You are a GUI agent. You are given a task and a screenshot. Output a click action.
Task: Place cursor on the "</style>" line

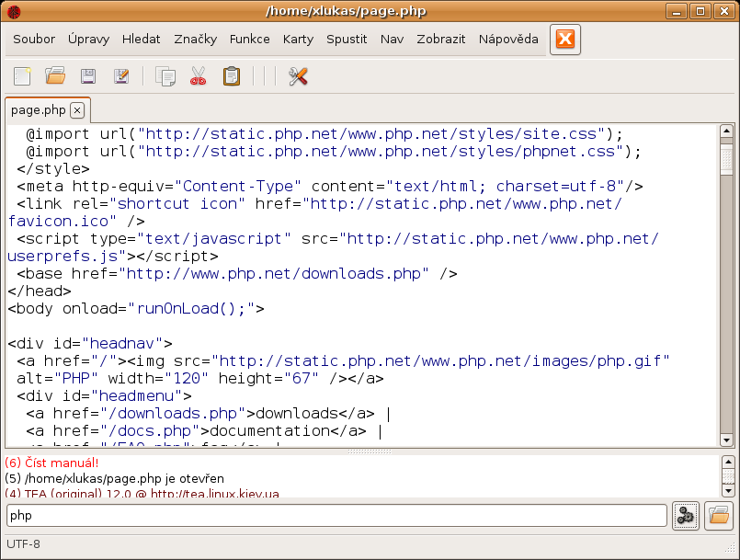[53, 169]
